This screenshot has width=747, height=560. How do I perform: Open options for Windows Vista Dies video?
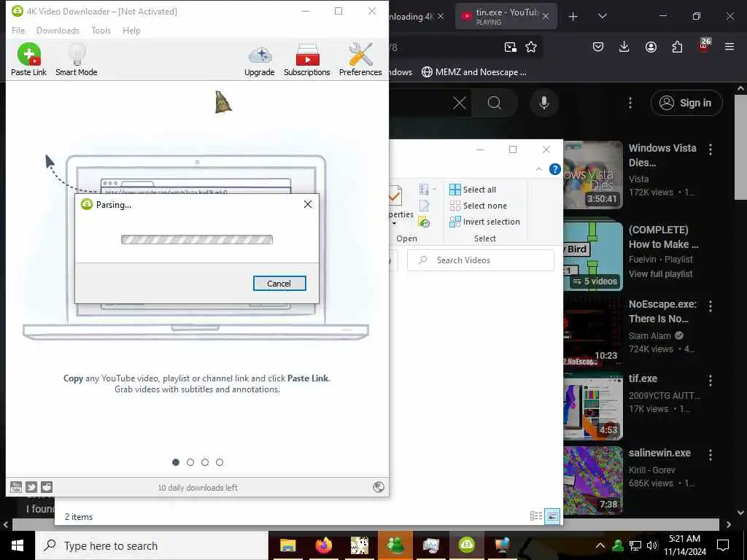[x=711, y=149]
